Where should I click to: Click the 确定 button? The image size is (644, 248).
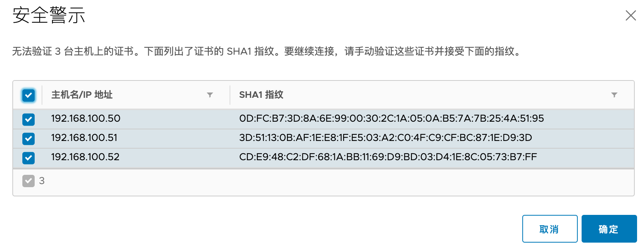point(609,229)
